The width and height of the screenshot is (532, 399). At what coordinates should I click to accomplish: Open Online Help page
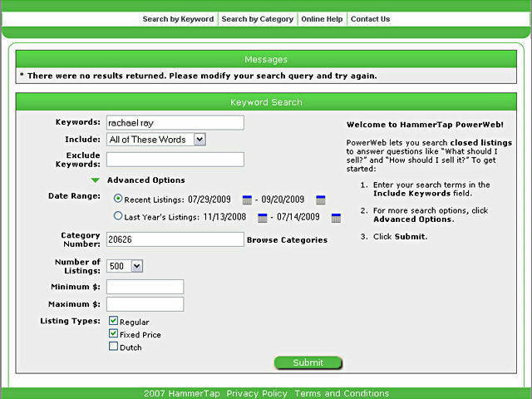[x=322, y=19]
